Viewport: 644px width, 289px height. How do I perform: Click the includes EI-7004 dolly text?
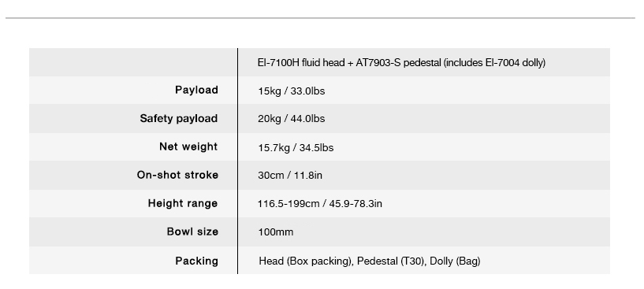coord(494,63)
